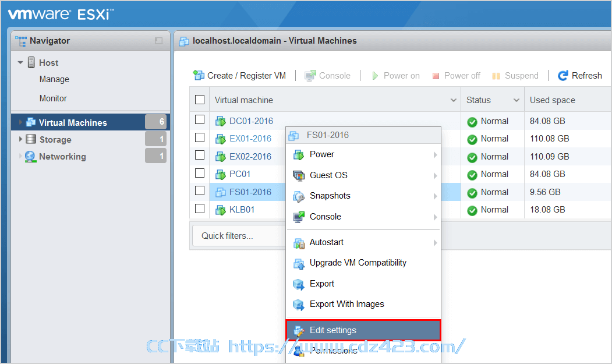
Task: Expand the Storage tree node
Action: click(20, 139)
